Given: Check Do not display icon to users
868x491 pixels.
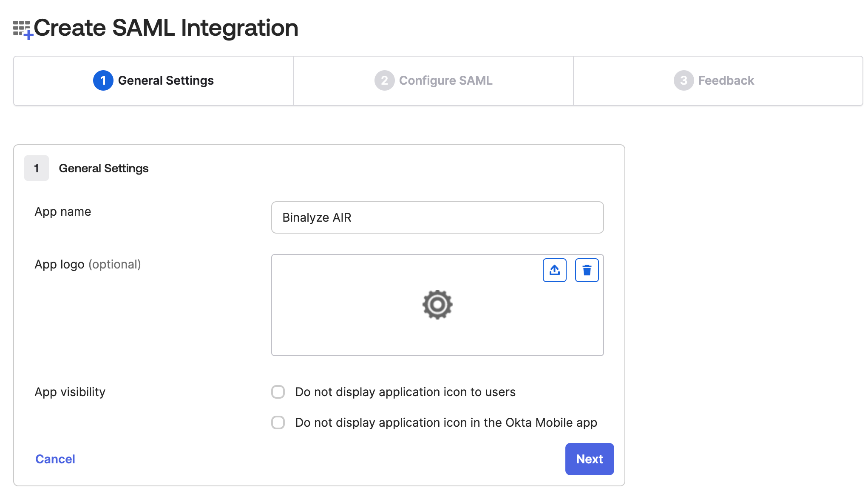Looking at the screenshot, I should coord(278,392).
